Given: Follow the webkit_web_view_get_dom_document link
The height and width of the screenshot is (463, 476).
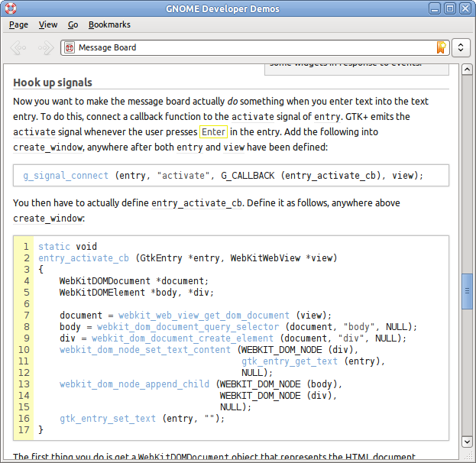Looking at the screenshot, I should [x=204, y=316].
